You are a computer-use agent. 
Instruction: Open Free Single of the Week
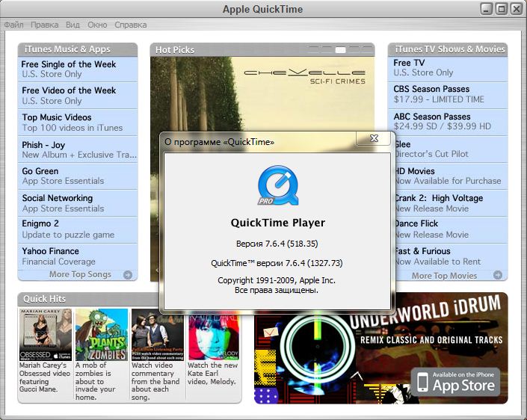78,70
